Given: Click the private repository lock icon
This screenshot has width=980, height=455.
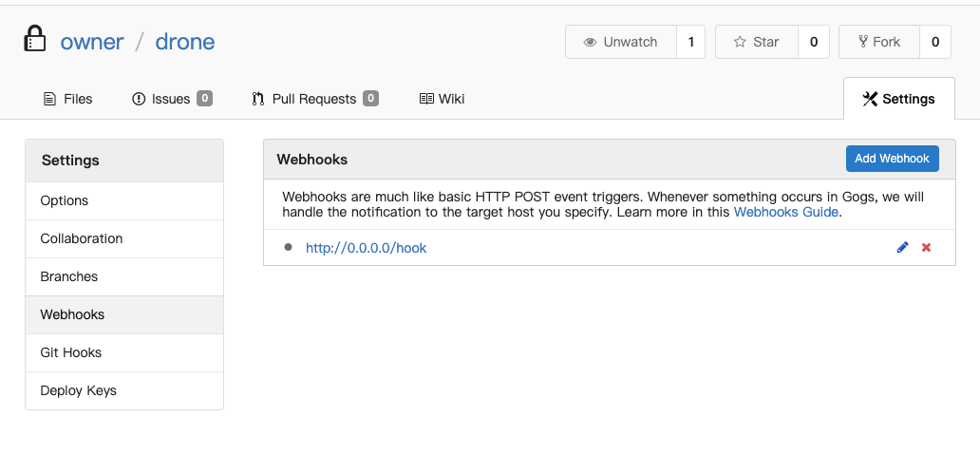Looking at the screenshot, I should [x=35, y=39].
